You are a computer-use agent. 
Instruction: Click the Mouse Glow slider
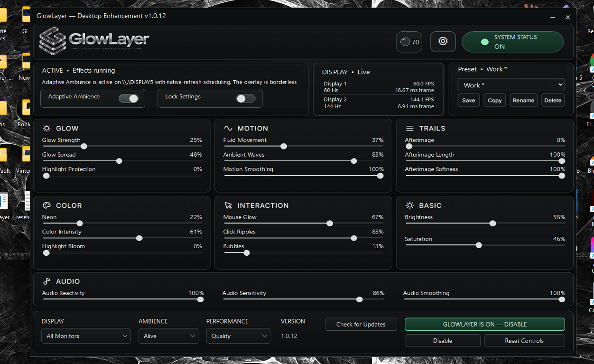[303, 223]
